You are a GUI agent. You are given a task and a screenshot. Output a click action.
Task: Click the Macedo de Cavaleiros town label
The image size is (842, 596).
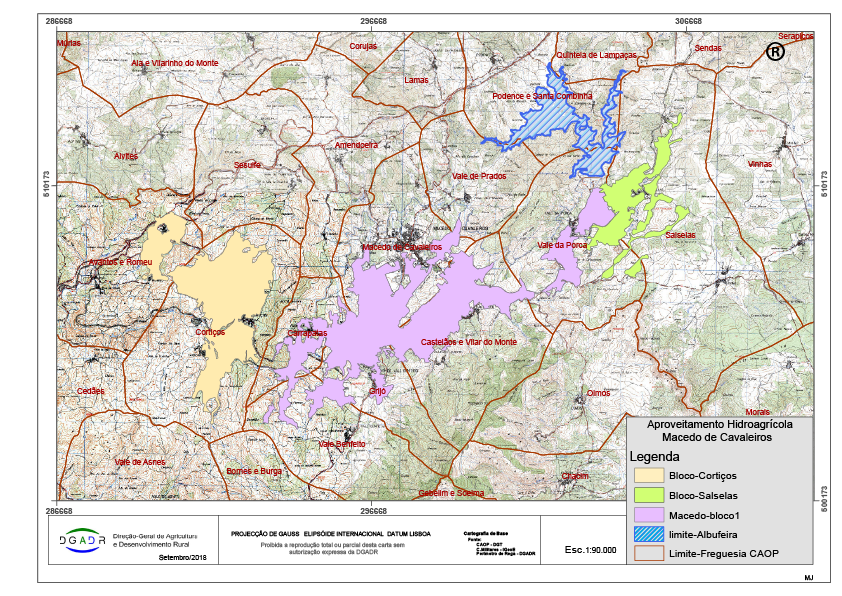click(x=400, y=246)
